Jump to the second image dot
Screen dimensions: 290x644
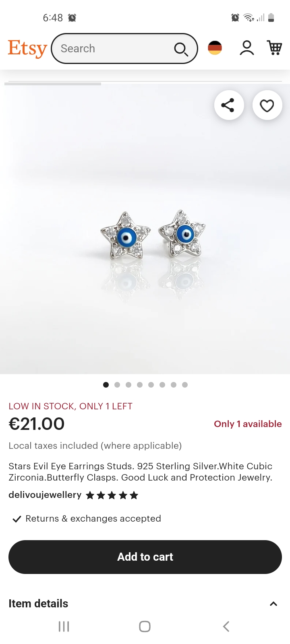pos(117,385)
